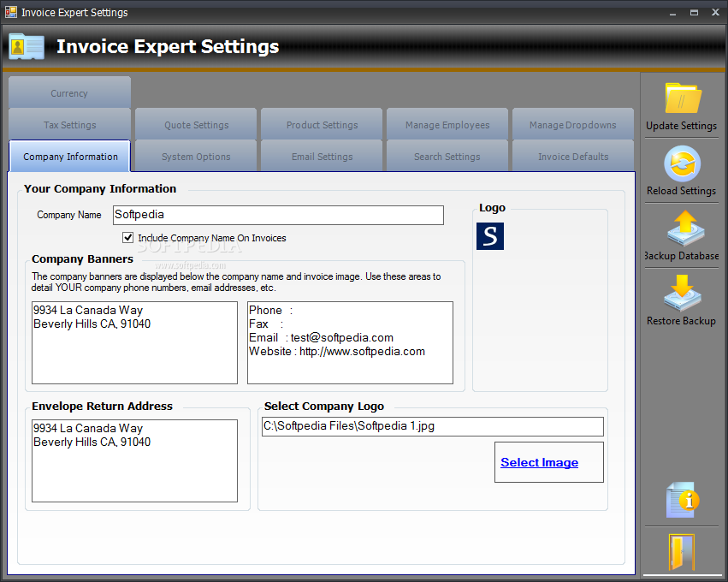Click the Restore Backup download icon
The image size is (728, 582).
point(682,293)
